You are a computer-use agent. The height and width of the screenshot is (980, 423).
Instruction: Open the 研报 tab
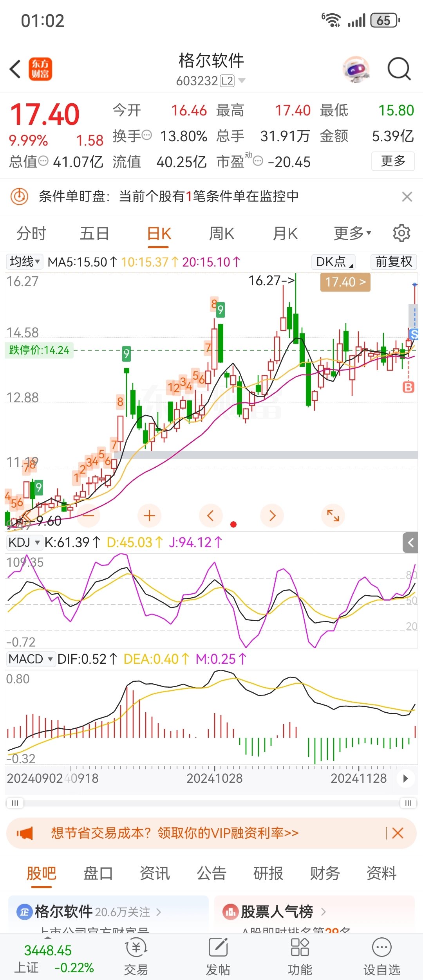click(268, 873)
